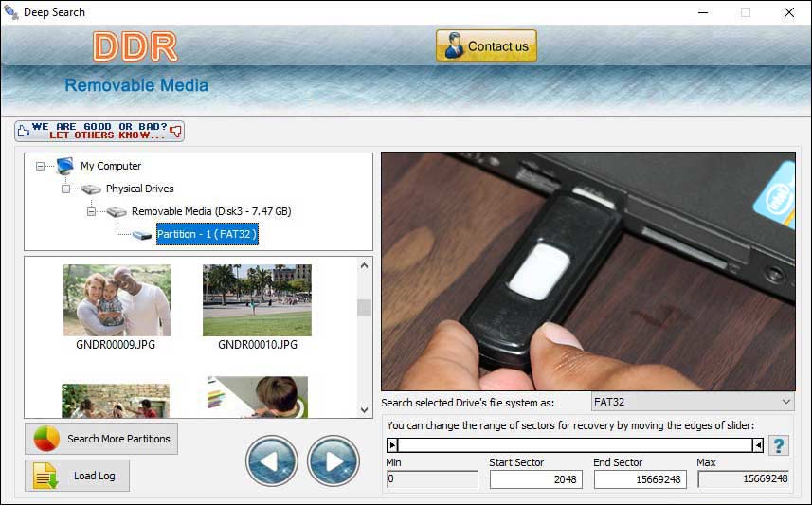The width and height of the screenshot is (812, 505).
Task: Click the thumbs up icon on feedback banner
Action: 24,131
